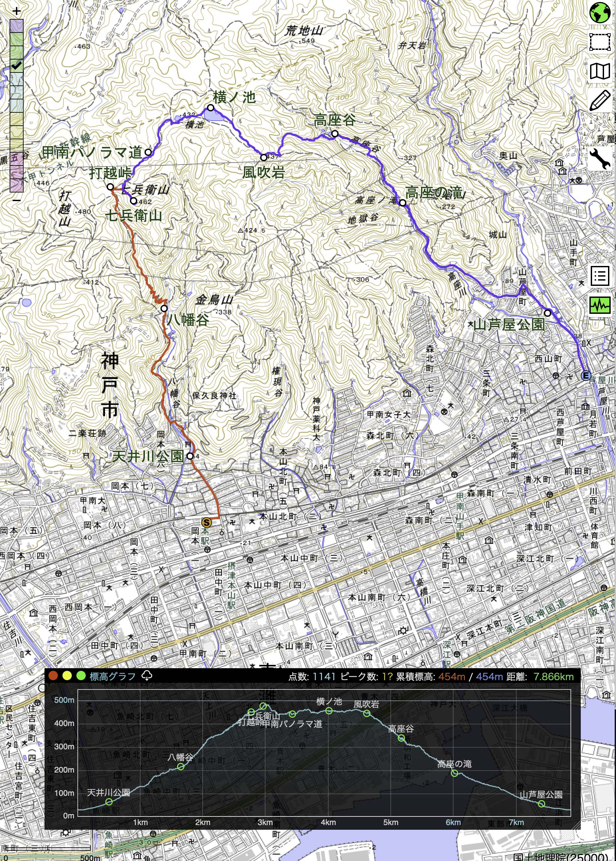Click the 横ノ池 point on elevation graph
616x861 pixels.
tap(329, 711)
